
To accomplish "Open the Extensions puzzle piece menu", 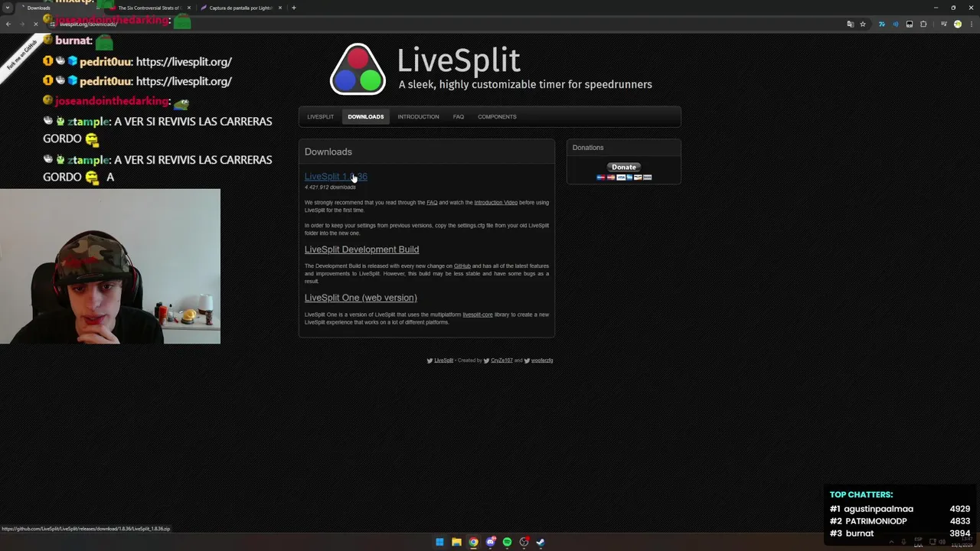I will [x=923, y=24].
